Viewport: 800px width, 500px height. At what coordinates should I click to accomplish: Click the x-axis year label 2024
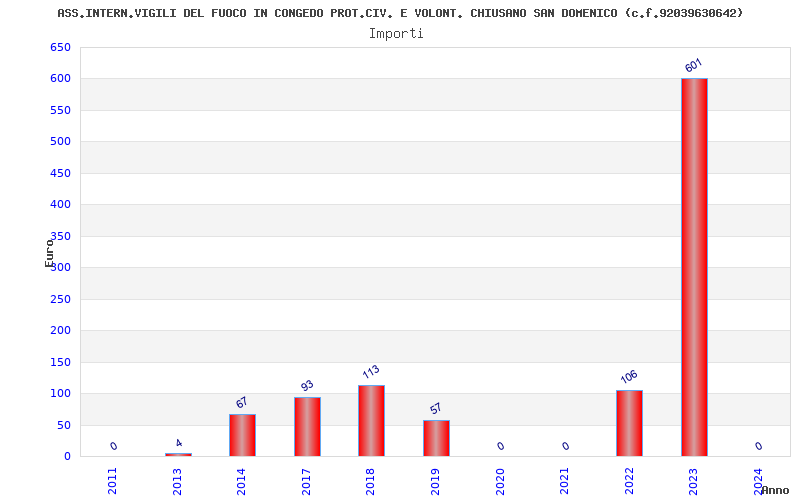point(758,481)
